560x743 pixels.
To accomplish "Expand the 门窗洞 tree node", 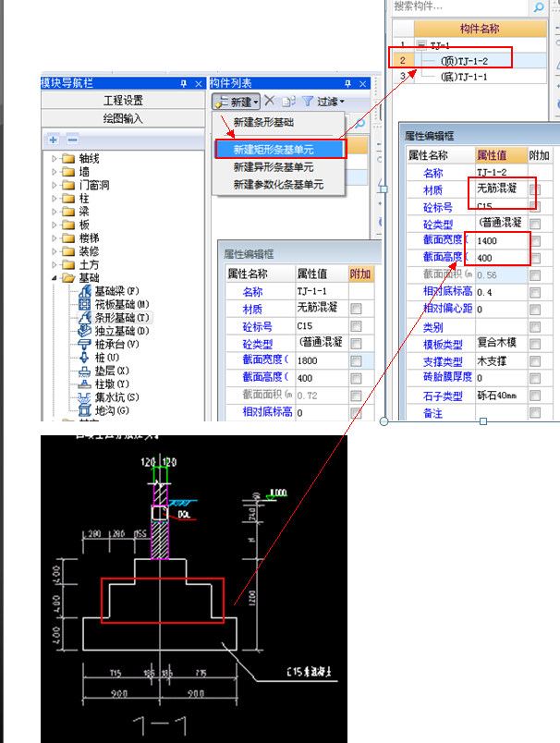I will click(x=54, y=185).
